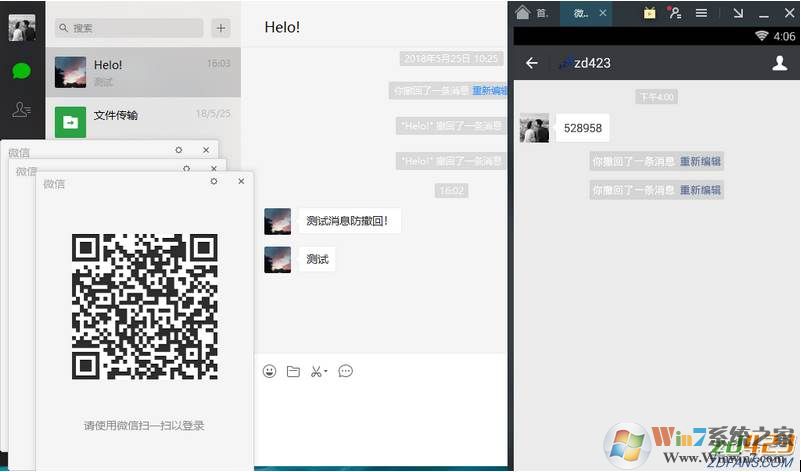Click the emoji smiley icon
The height and width of the screenshot is (472, 801).
click(269, 371)
